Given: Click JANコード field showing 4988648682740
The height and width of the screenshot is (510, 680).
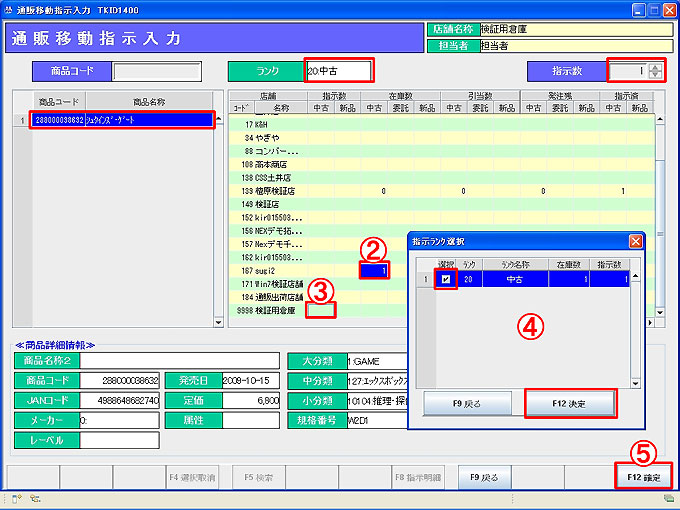Looking at the screenshot, I should click(120, 400).
